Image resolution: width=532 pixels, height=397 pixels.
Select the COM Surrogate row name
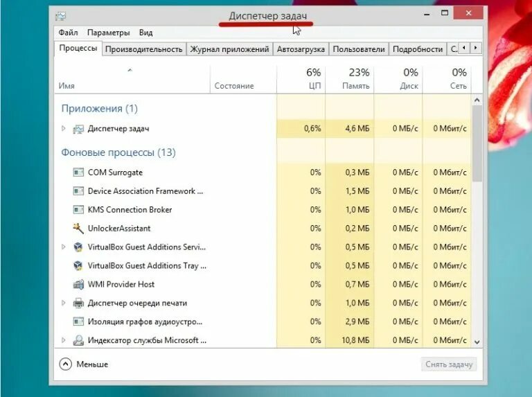[115, 173]
